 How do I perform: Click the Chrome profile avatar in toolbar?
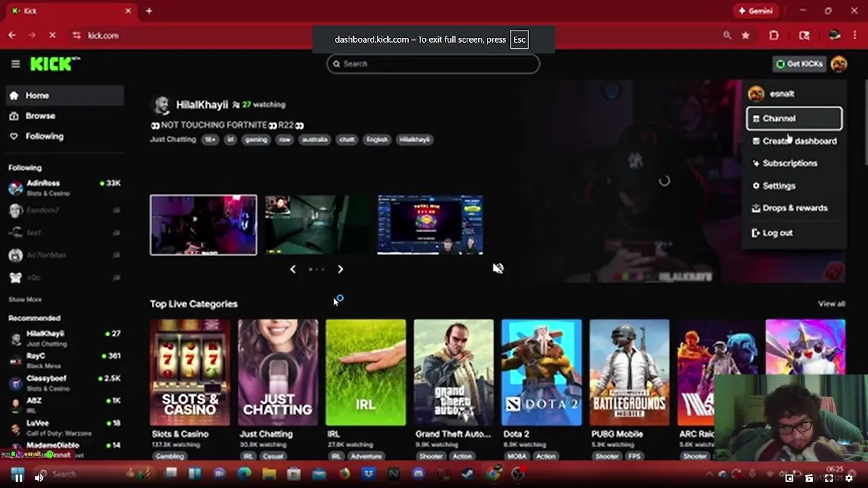835,35
